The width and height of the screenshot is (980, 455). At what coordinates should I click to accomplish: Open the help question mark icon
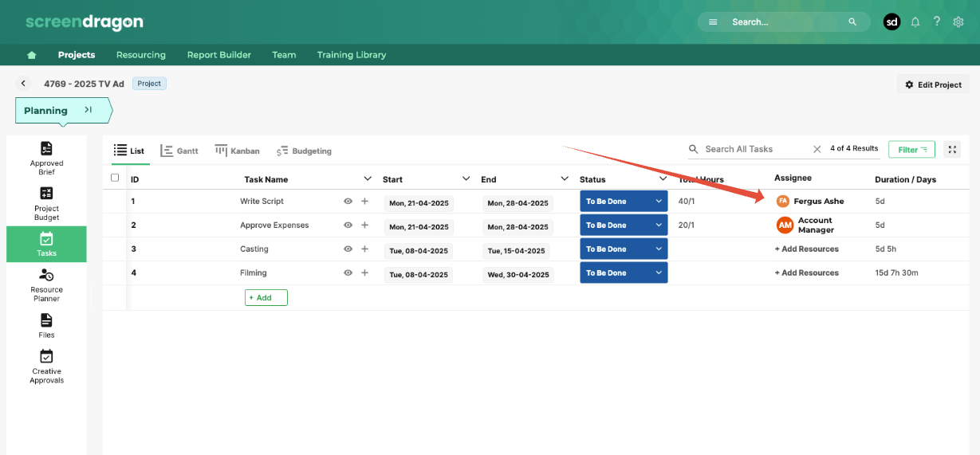tap(937, 22)
